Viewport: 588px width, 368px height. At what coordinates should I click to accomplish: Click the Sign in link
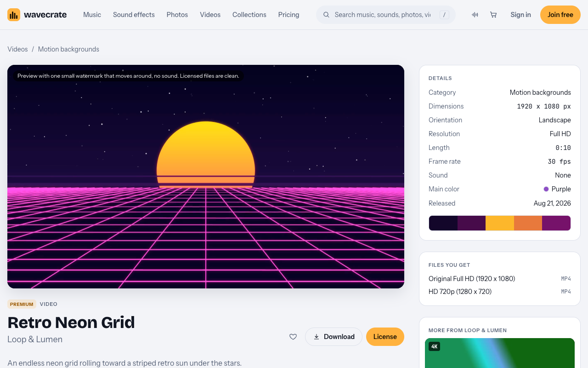520,15
